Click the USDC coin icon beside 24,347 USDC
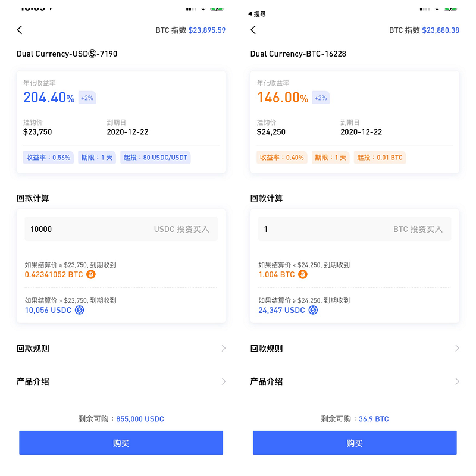Screen dimensions: 476x476 click(x=313, y=310)
